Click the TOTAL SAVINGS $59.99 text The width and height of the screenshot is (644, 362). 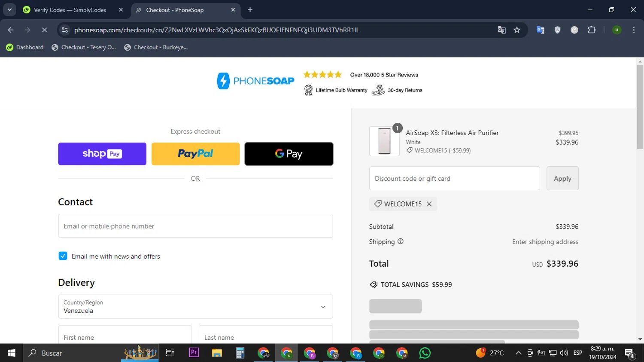[x=416, y=285]
